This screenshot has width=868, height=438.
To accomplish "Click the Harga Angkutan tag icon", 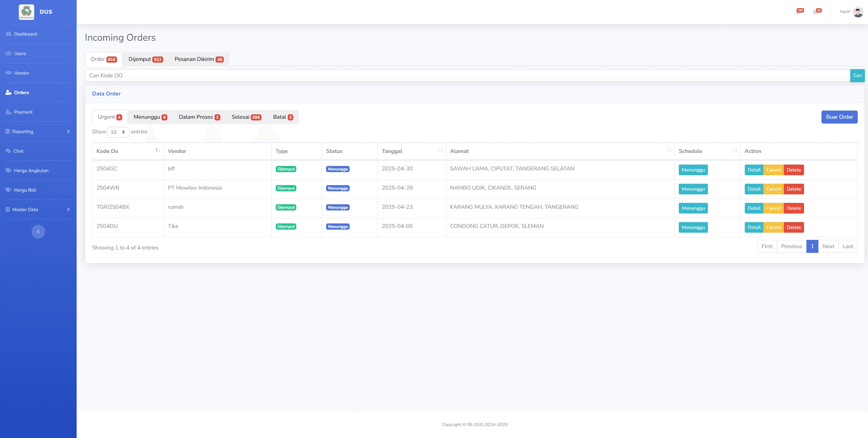I will pyautogui.click(x=9, y=170).
